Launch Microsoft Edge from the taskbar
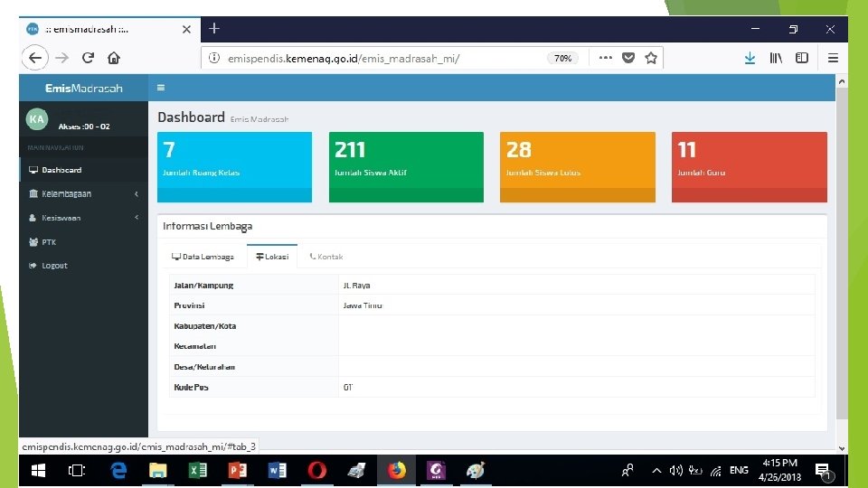The height and width of the screenshot is (488, 868). click(x=118, y=471)
